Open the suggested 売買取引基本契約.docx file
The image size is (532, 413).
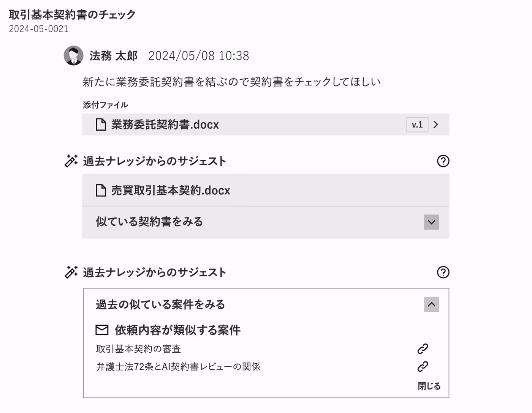pos(171,190)
